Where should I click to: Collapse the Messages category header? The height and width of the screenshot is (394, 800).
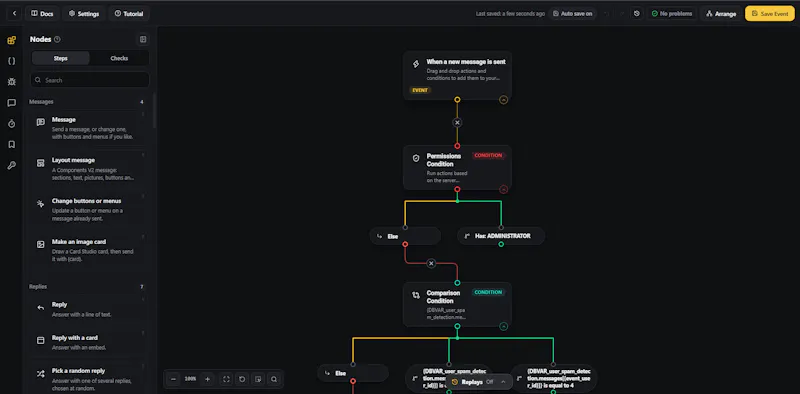pyautogui.click(x=86, y=102)
